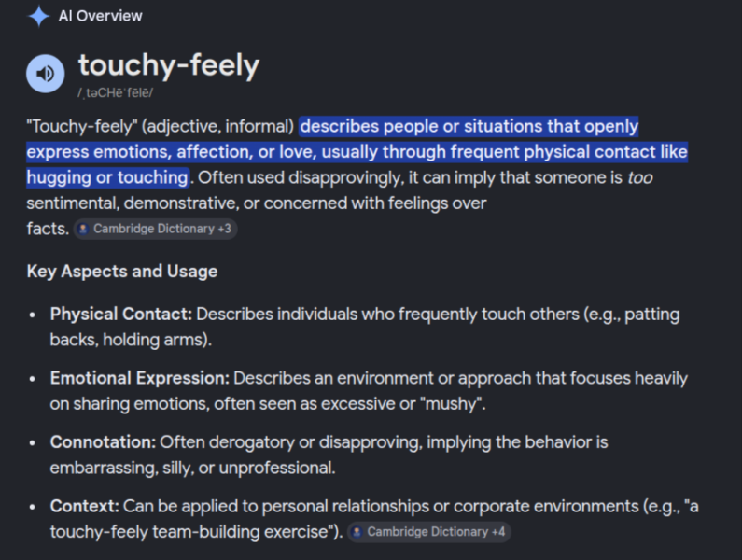Open the Cambridge Dictionary +4 source chip
This screenshot has width=742, height=560.
(x=429, y=532)
